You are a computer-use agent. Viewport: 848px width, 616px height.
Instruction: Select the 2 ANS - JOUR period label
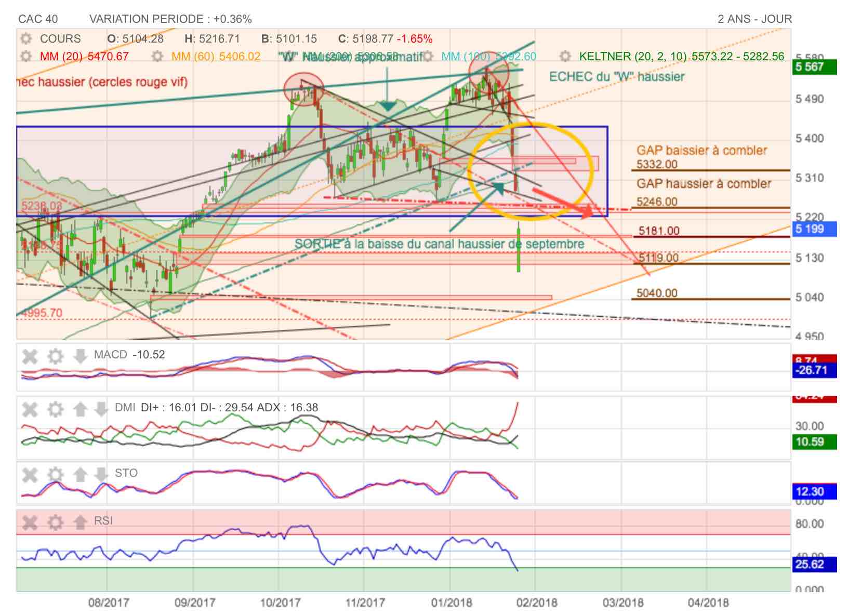pyautogui.click(x=754, y=19)
